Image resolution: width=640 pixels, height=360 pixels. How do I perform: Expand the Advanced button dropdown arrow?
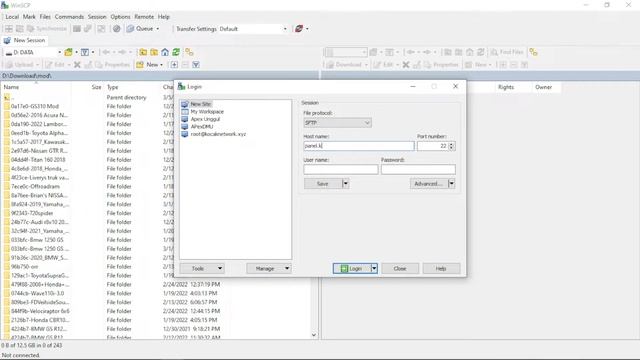click(x=451, y=184)
